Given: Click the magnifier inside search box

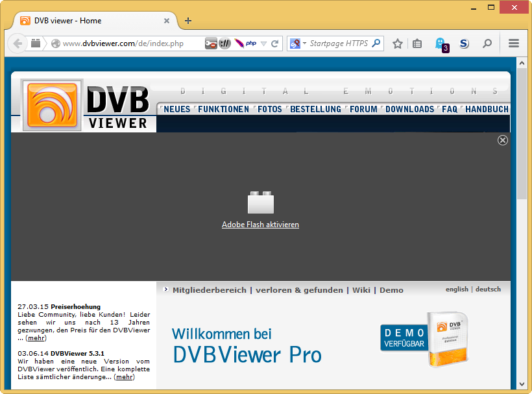Looking at the screenshot, I should (x=376, y=43).
